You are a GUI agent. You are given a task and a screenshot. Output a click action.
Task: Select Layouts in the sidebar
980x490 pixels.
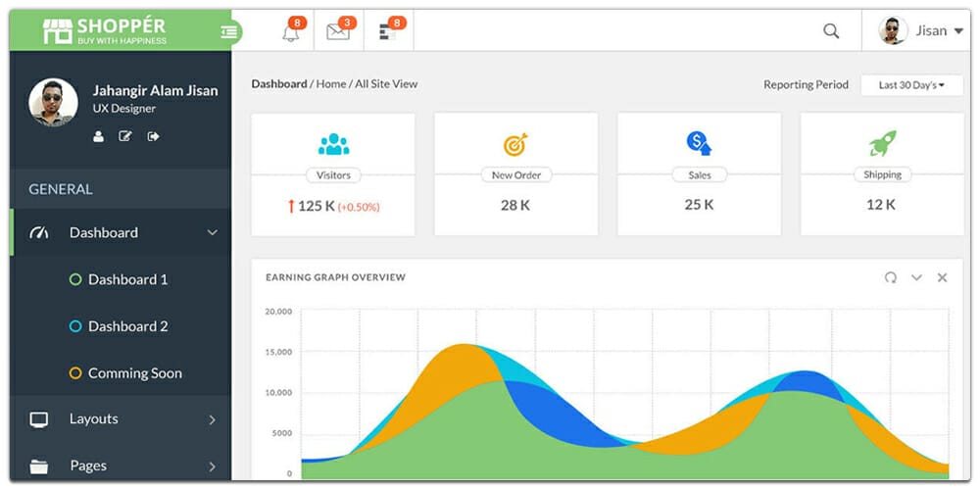94,418
